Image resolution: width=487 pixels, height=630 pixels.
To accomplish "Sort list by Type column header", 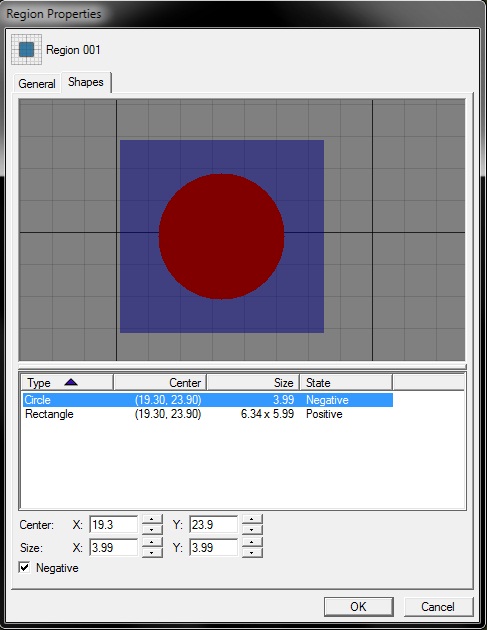I will (x=67, y=382).
